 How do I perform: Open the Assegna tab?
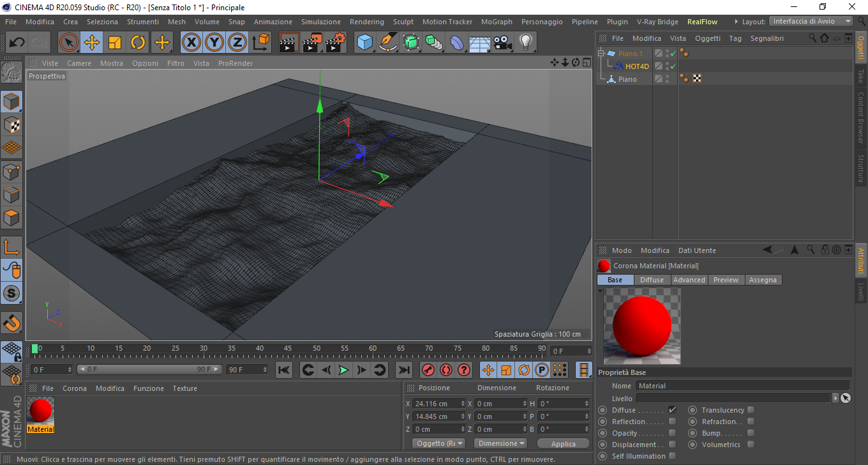pos(763,280)
